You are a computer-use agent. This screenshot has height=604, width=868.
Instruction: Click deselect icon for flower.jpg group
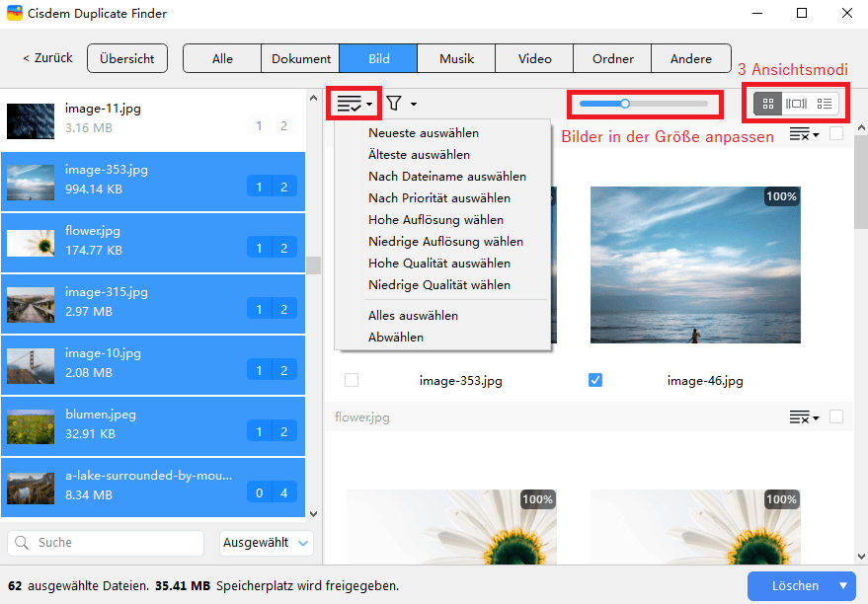point(802,417)
